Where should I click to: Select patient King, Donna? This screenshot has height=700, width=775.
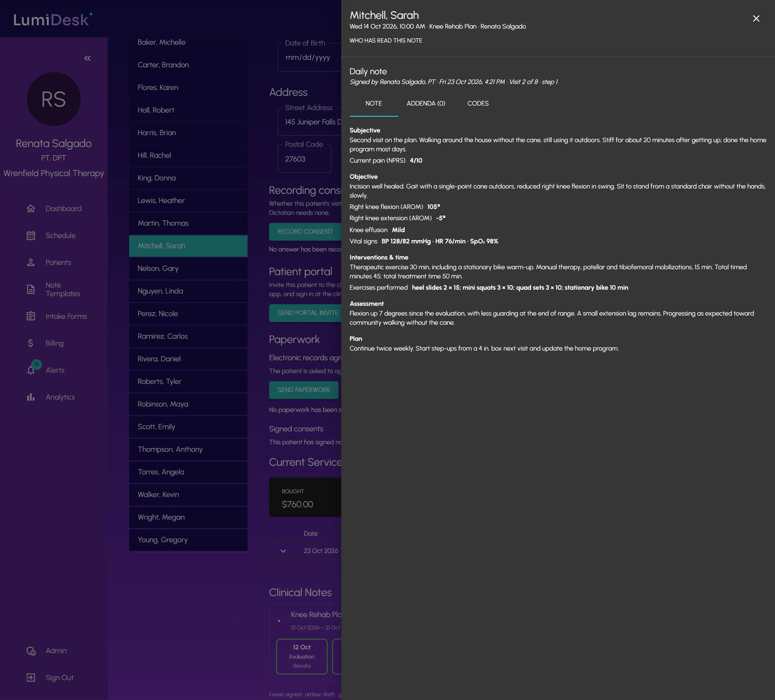[x=188, y=178]
